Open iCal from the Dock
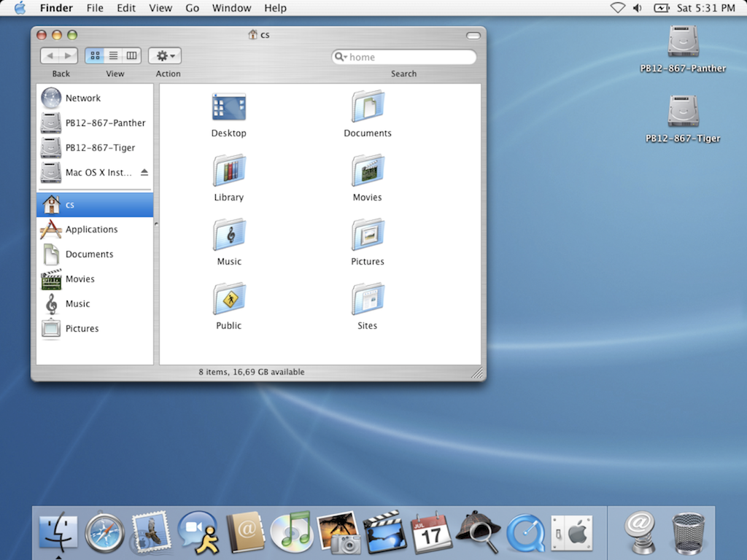The width and height of the screenshot is (747, 560). 431,532
